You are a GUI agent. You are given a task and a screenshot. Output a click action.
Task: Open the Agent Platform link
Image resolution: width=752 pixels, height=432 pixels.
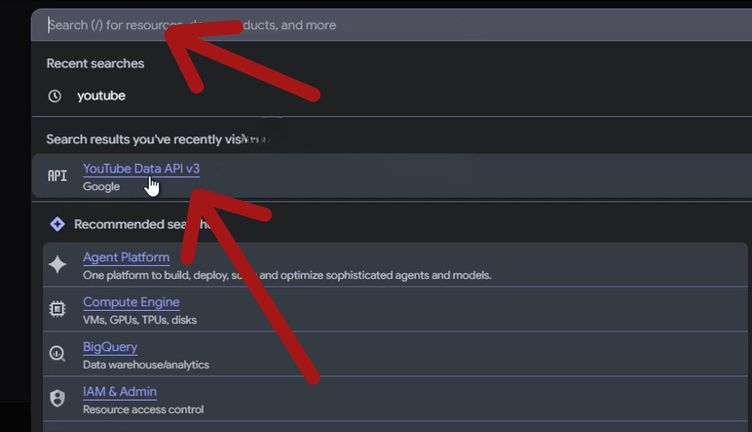[126, 257]
